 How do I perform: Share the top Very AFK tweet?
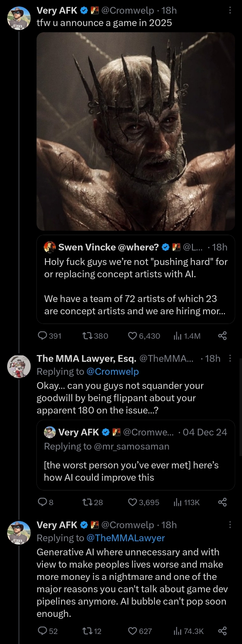point(222,336)
